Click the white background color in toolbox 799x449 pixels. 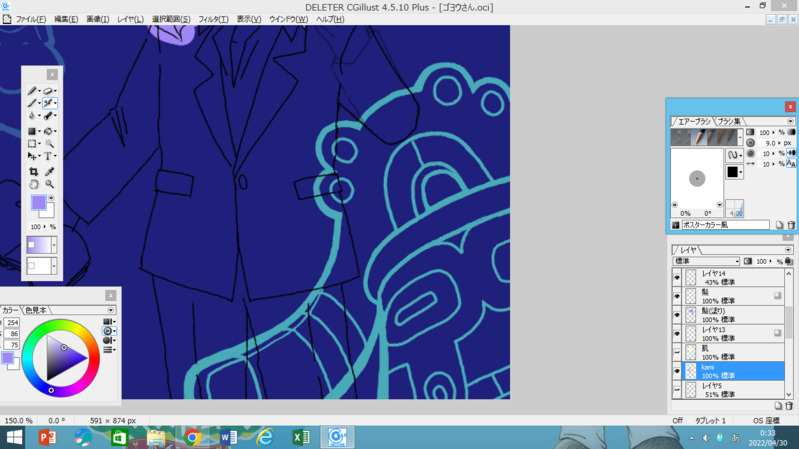[x=49, y=212]
